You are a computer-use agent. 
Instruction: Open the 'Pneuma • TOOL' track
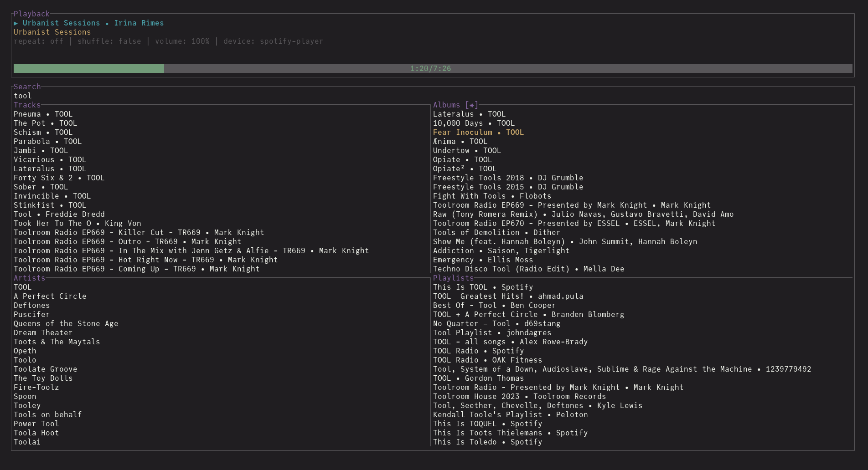click(43, 114)
